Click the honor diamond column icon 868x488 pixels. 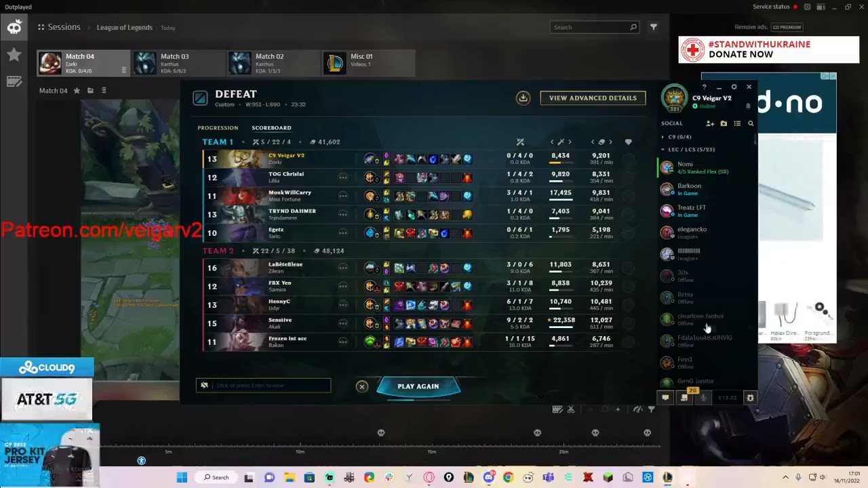628,142
